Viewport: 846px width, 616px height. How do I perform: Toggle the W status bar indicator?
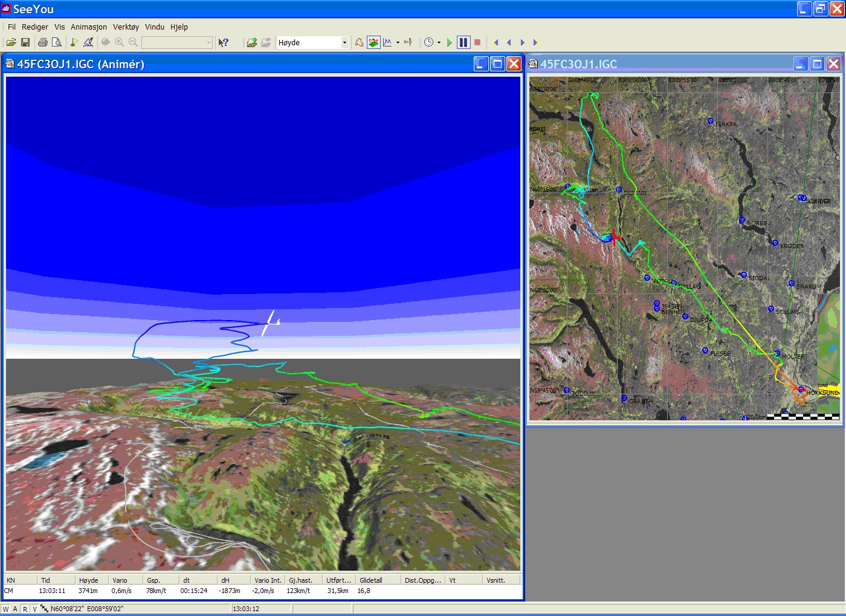point(6,609)
